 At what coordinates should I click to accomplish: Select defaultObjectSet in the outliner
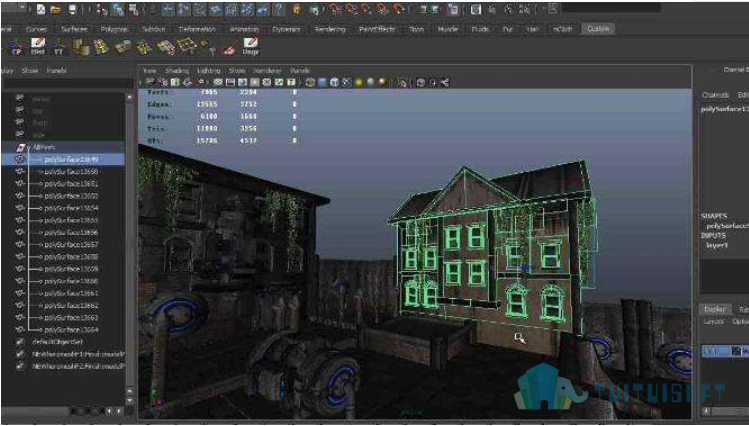click(57, 342)
